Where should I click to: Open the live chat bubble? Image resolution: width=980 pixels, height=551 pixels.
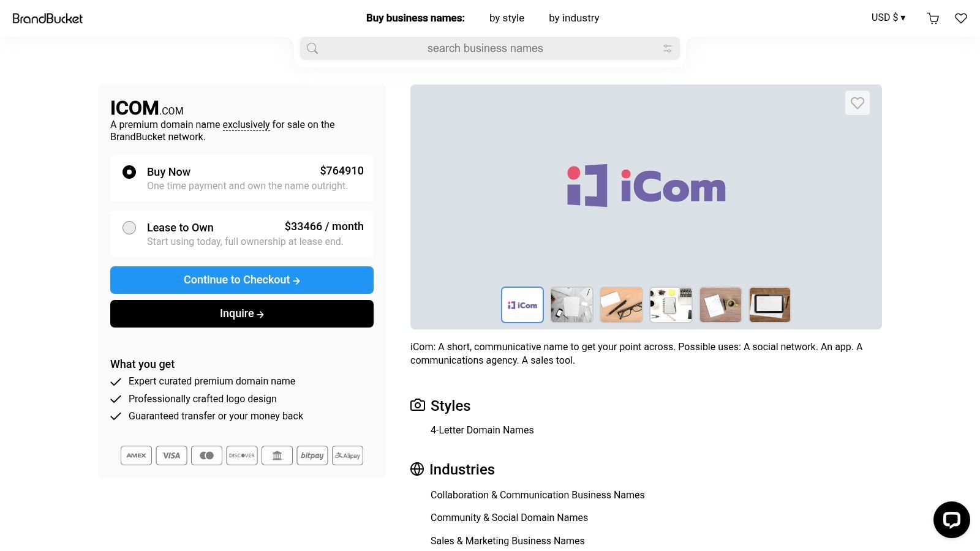pyautogui.click(x=951, y=520)
